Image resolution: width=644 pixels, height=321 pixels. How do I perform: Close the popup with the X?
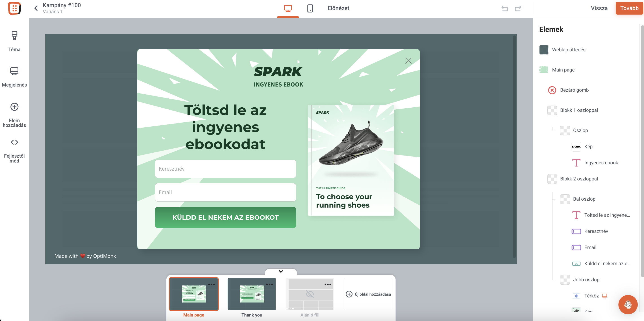coord(408,61)
